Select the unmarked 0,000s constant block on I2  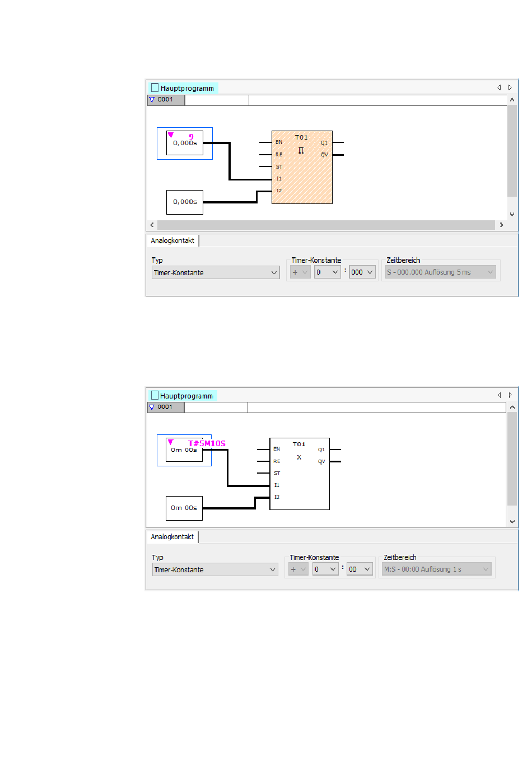pos(185,202)
